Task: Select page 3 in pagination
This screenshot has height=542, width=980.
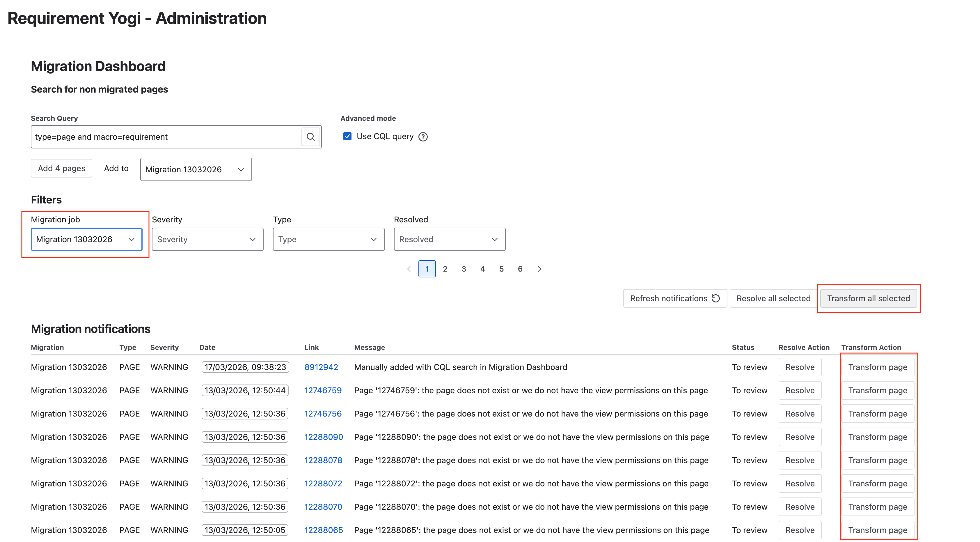Action: [464, 269]
